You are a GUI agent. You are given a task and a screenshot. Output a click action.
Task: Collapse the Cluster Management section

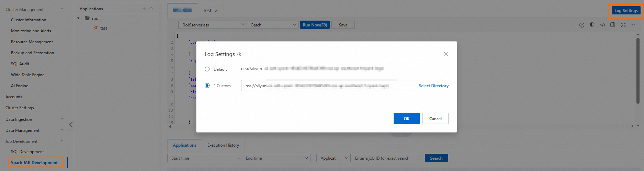pos(62,9)
